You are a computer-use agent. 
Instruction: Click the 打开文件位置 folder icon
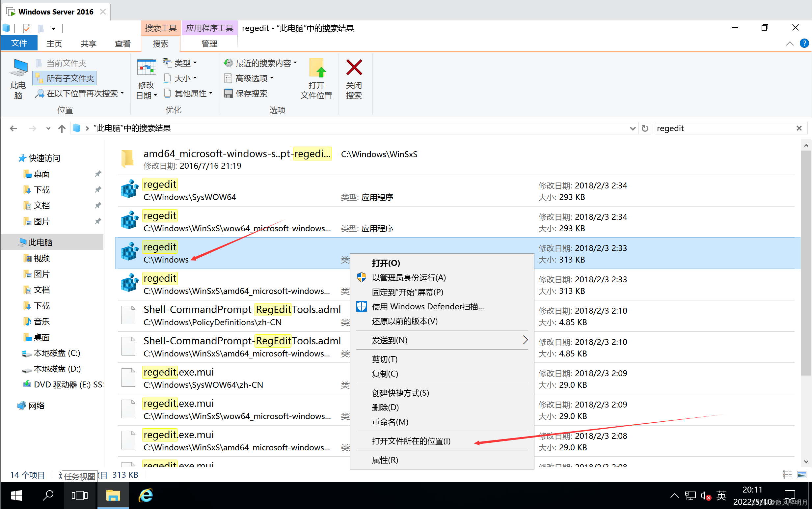(317, 68)
